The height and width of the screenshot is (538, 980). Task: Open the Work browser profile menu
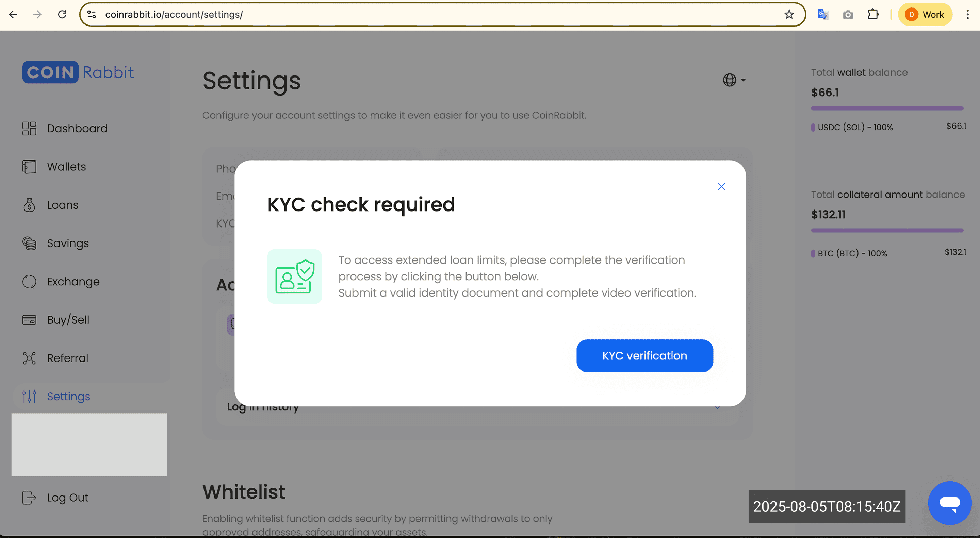pyautogui.click(x=925, y=14)
